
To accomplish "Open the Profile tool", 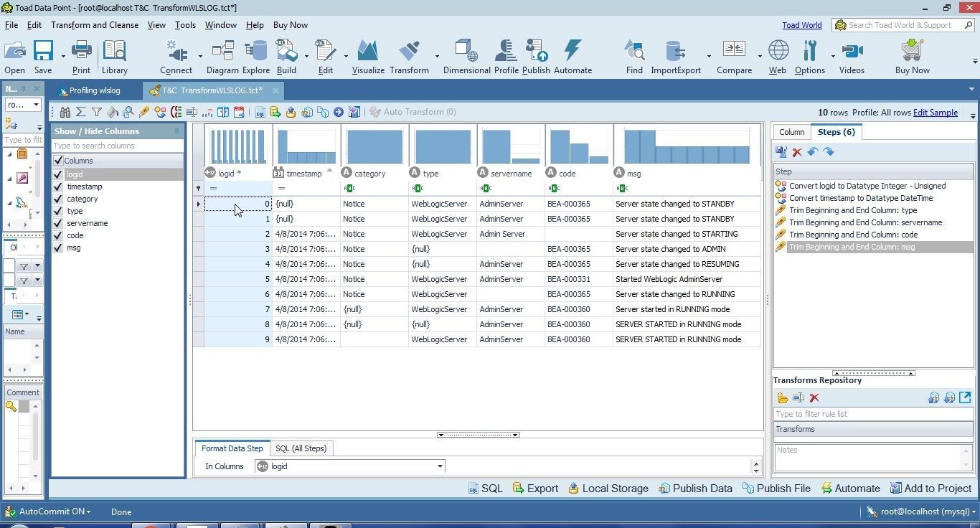I will point(506,57).
